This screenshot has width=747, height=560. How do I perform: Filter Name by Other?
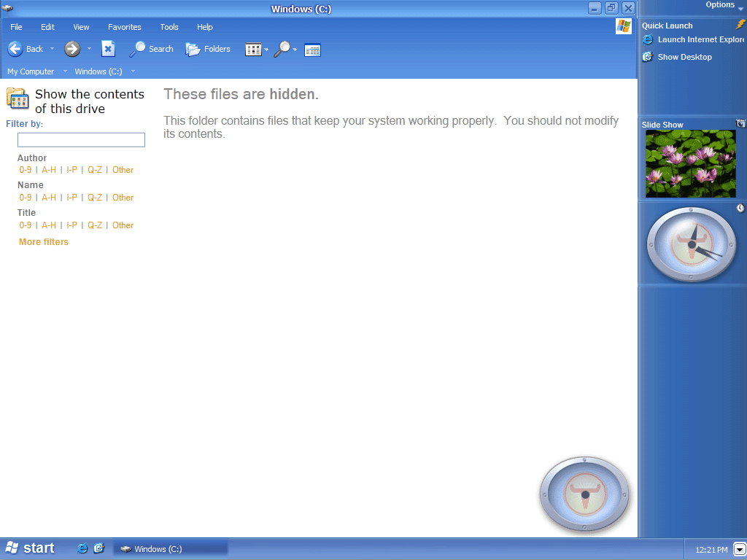[123, 198]
